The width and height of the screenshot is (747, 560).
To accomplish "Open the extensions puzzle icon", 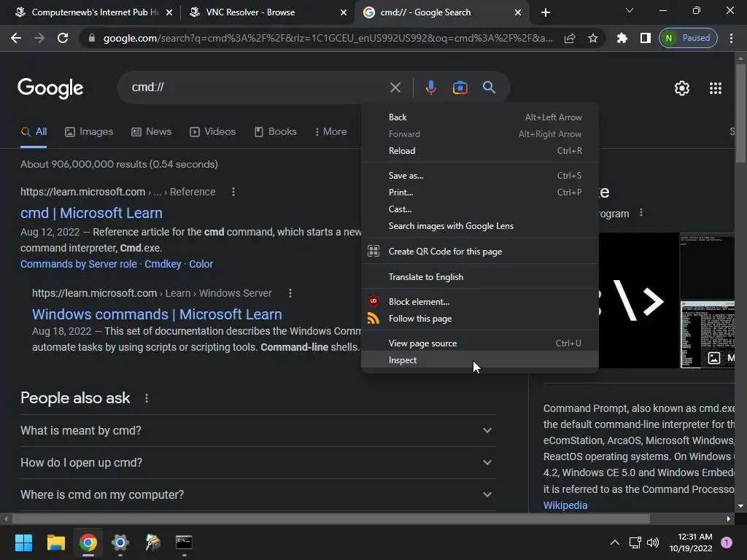I will (622, 38).
